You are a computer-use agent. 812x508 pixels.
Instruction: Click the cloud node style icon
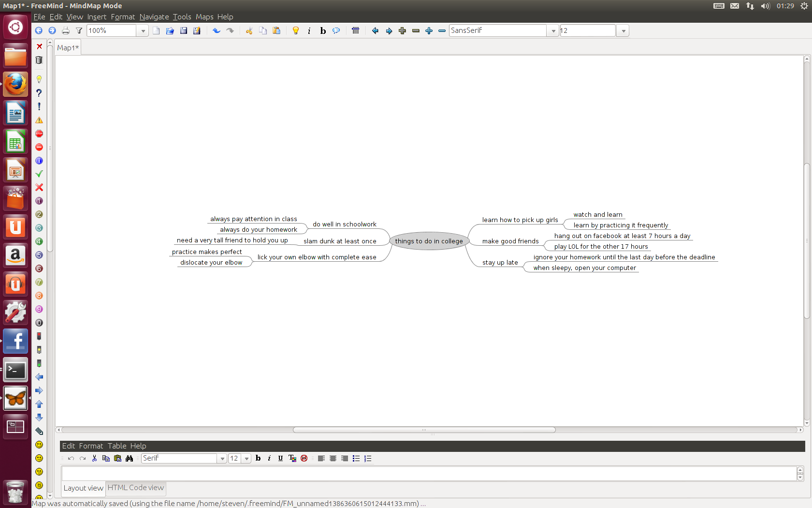(336, 30)
